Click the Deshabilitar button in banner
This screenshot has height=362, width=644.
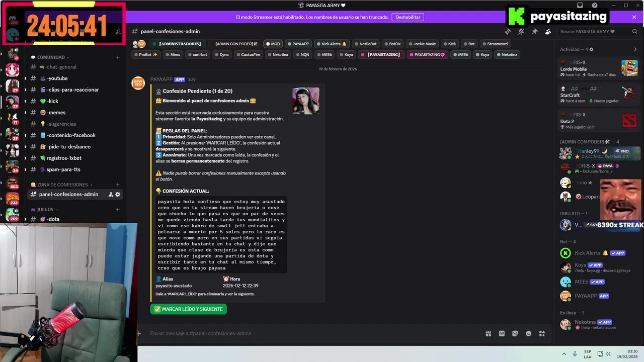[408, 17]
